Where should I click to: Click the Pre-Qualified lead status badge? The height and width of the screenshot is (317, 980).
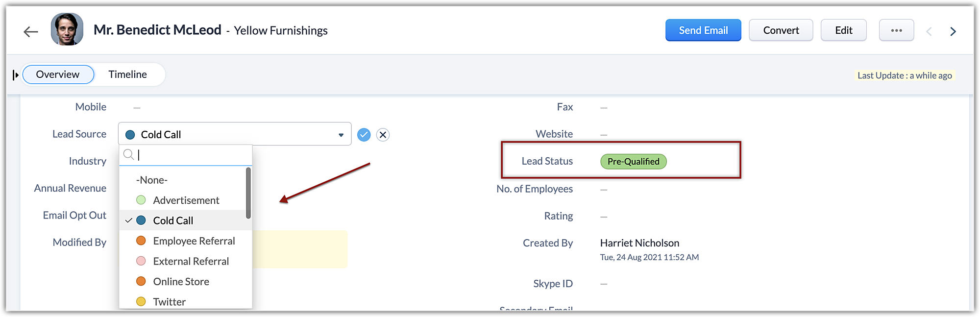coord(633,162)
